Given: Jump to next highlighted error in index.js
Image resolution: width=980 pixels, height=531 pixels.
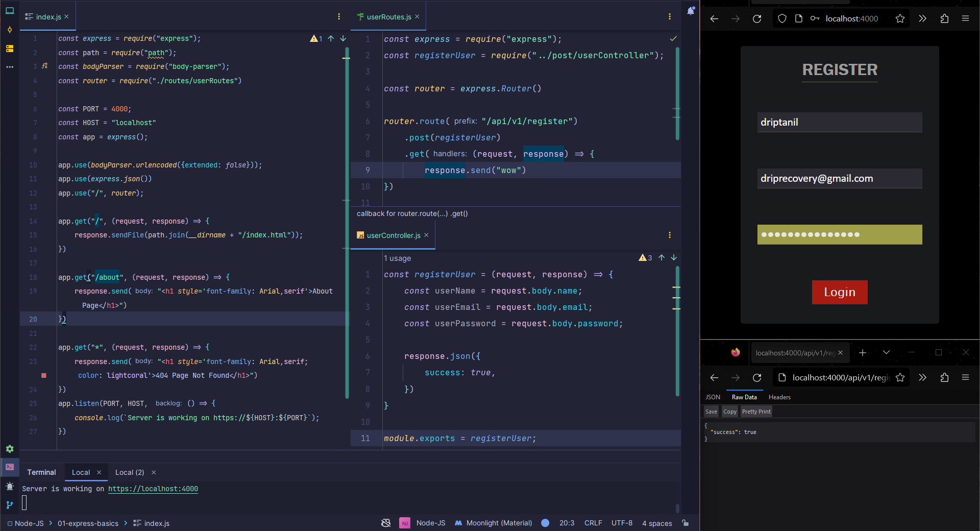Looking at the screenshot, I should 343,38.
